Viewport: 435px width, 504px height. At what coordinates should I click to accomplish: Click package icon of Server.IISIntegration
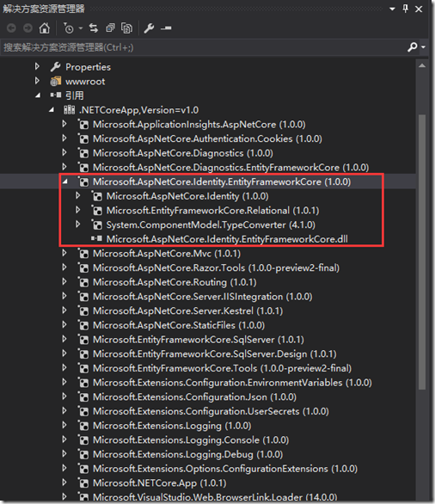pyautogui.click(x=83, y=297)
